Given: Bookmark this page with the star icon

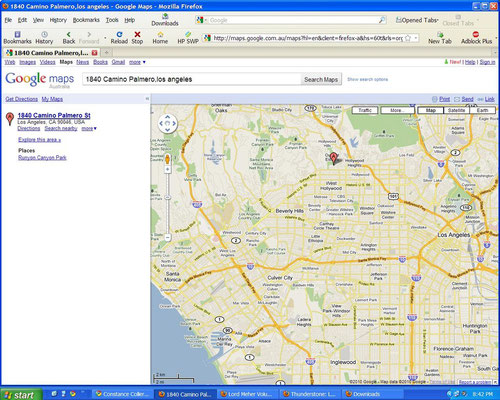Looking at the screenshot, I should point(408,38).
